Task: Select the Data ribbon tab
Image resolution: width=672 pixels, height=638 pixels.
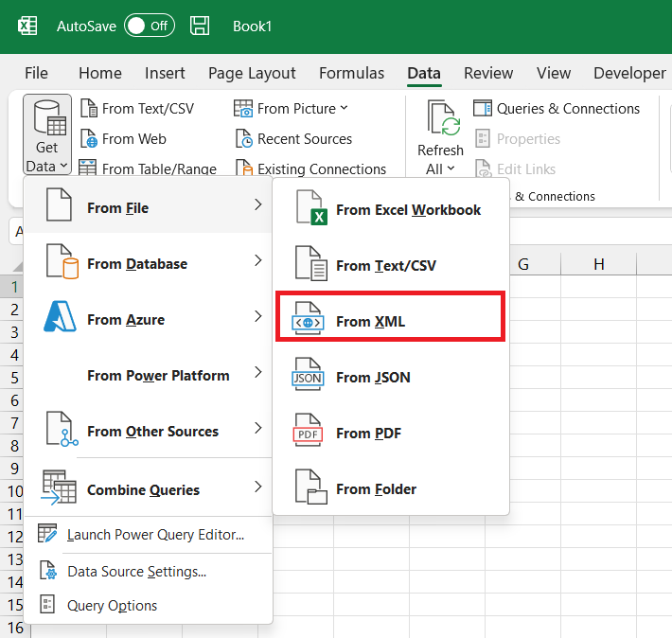Action: (x=424, y=73)
